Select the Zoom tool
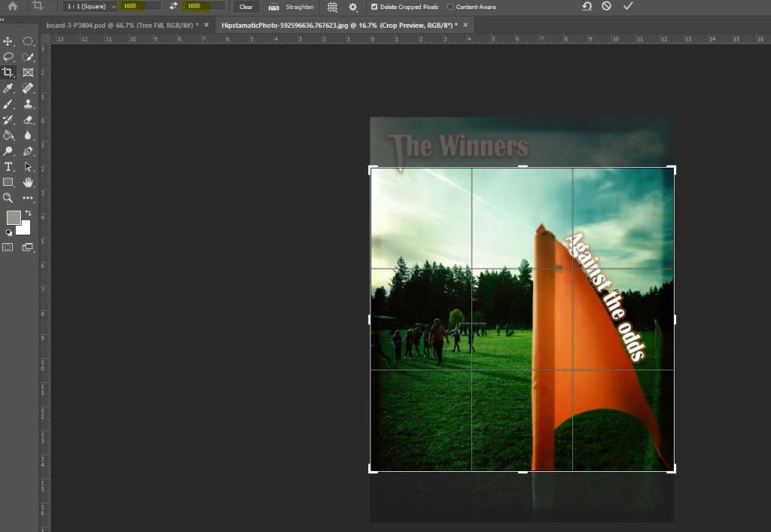 [x=8, y=198]
